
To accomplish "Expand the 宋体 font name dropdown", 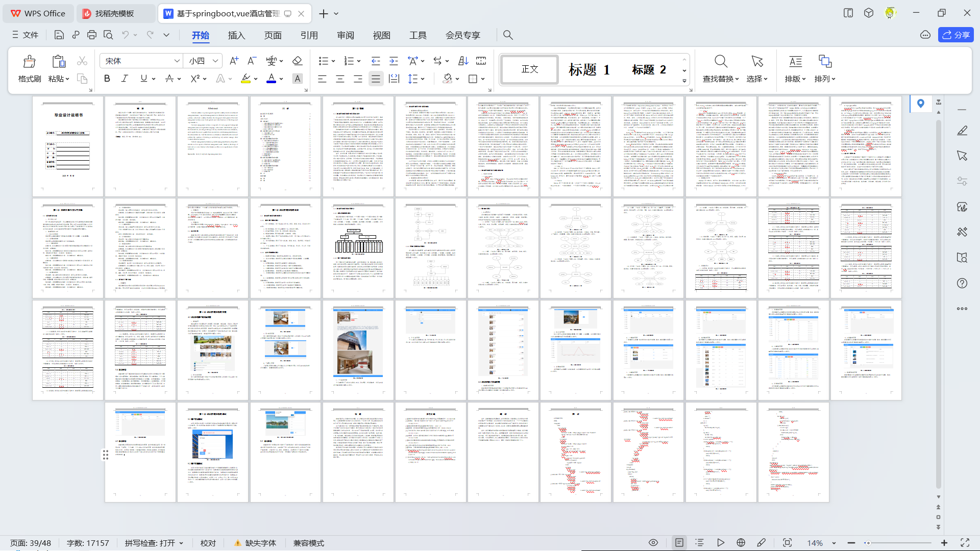I will point(177,61).
